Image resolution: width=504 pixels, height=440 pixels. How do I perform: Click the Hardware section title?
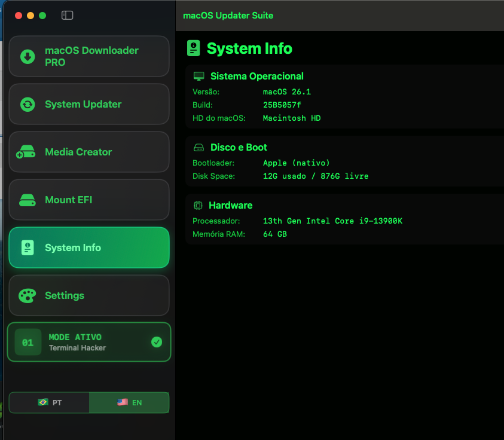pyautogui.click(x=230, y=206)
